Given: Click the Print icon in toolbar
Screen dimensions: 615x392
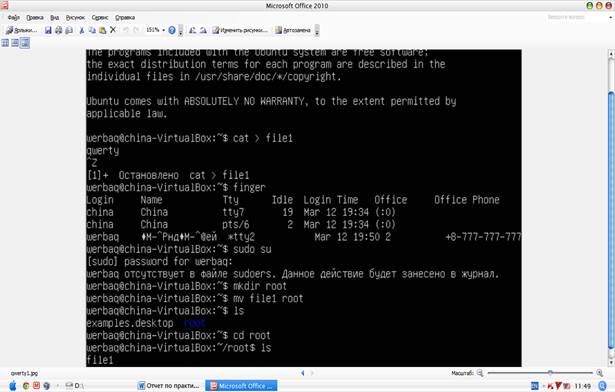Looking at the screenshot, I should 58,30.
